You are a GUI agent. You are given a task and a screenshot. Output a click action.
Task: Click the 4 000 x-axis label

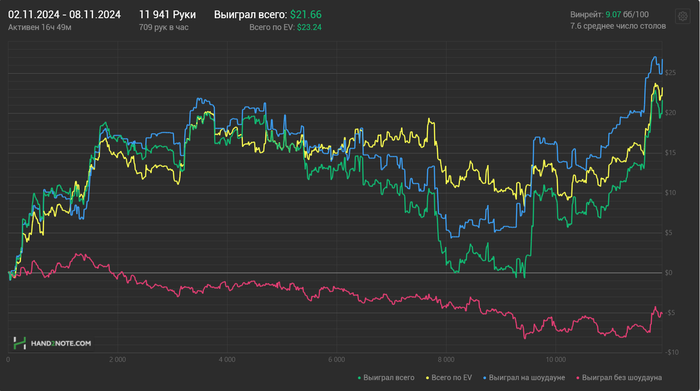[227, 360]
